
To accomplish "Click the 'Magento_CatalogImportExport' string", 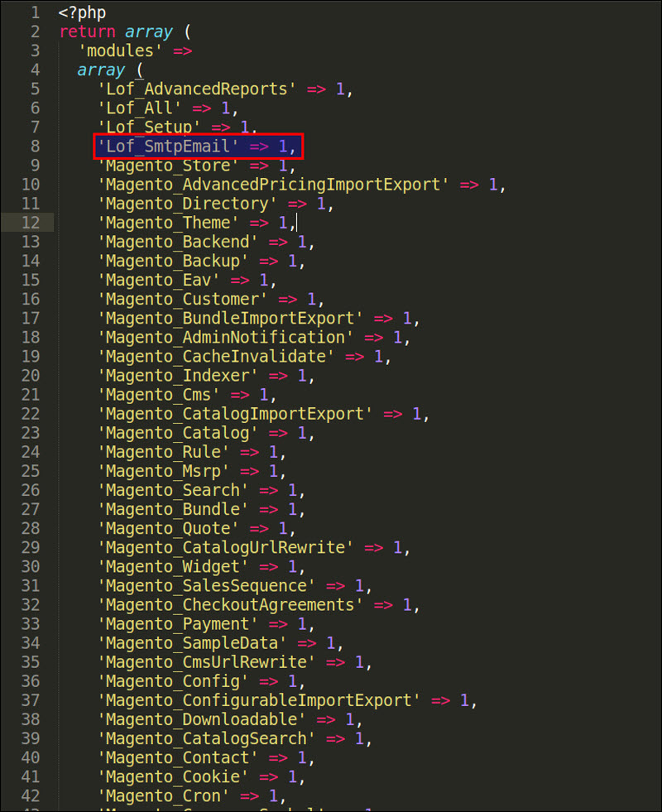I will tap(235, 413).
